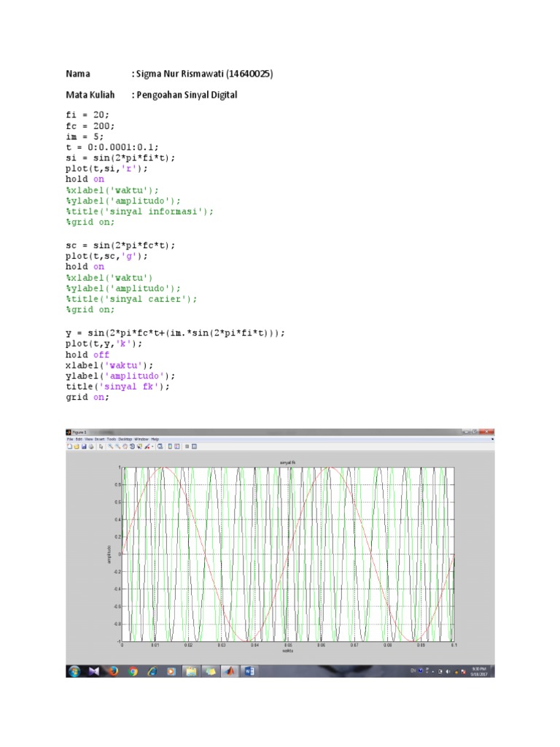Viewport: 560px width, 747px height.
Task: Select the Data Cursor tool
Action: [139, 446]
